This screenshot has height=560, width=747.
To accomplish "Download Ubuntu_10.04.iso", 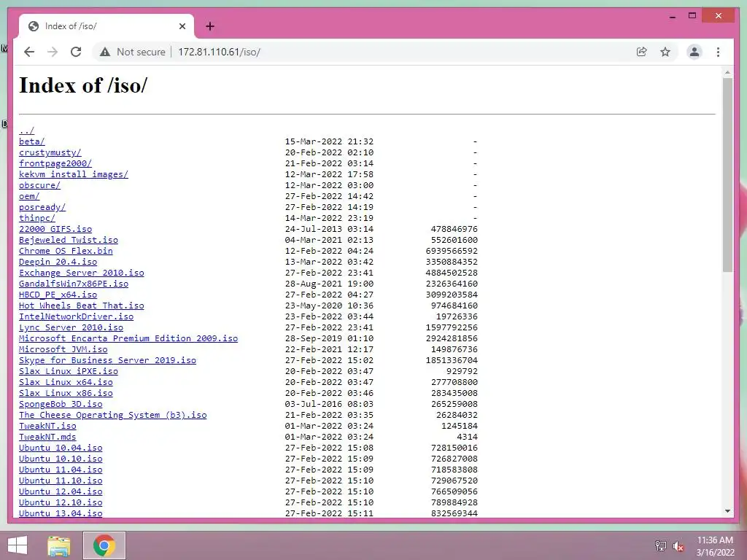I will click(x=61, y=448).
